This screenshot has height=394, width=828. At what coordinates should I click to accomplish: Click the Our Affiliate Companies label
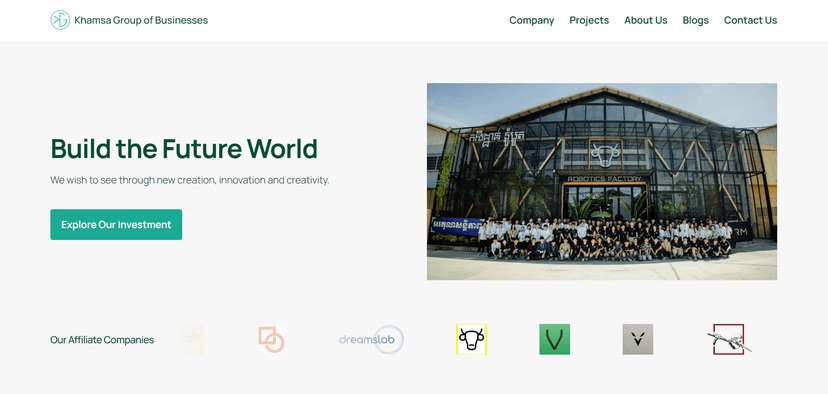(102, 340)
